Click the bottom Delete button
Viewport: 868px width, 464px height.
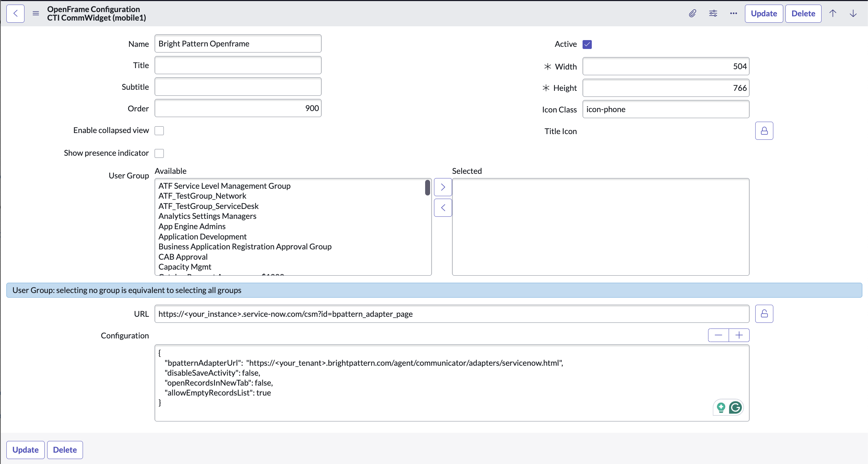(x=65, y=450)
